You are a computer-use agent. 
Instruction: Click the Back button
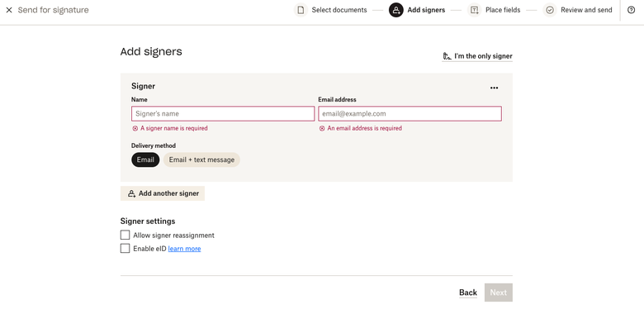coord(468,293)
